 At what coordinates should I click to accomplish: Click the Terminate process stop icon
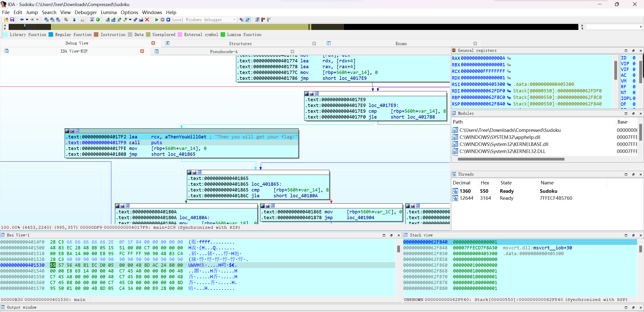pyautogui.click(x=168, y=20)
